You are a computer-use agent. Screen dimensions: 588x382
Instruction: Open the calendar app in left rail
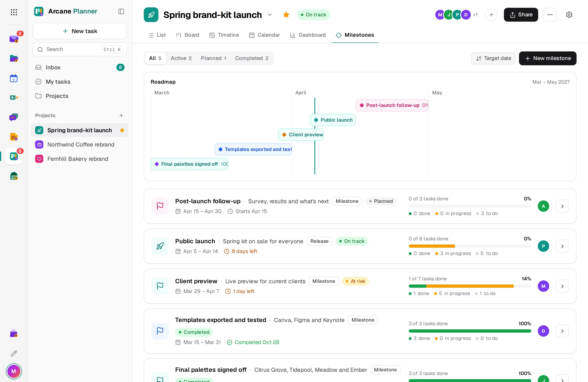click(14, 78)
